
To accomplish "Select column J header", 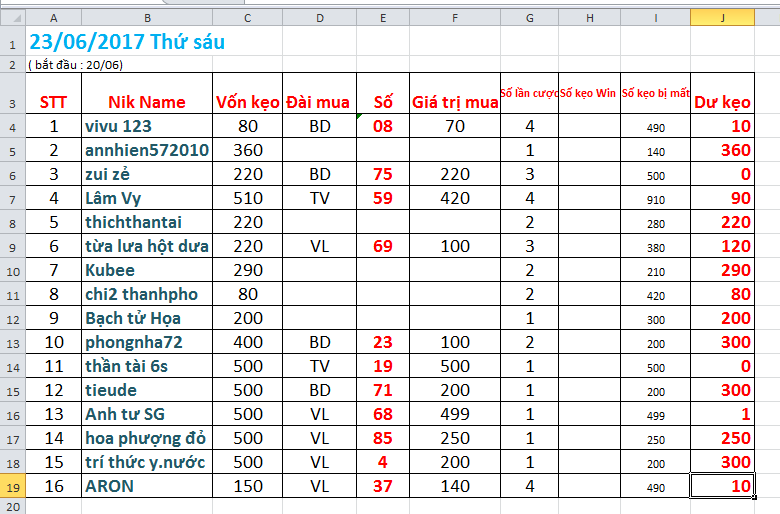I will 721,19.
